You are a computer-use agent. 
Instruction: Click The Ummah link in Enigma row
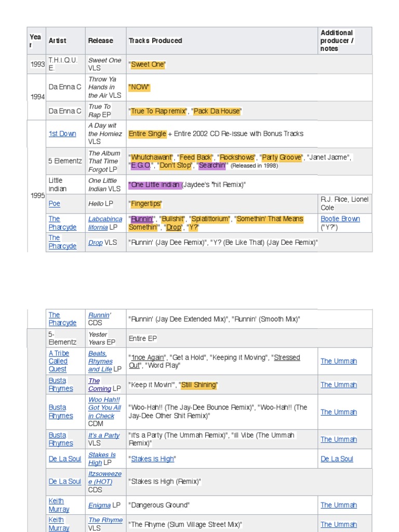point(339,505)
